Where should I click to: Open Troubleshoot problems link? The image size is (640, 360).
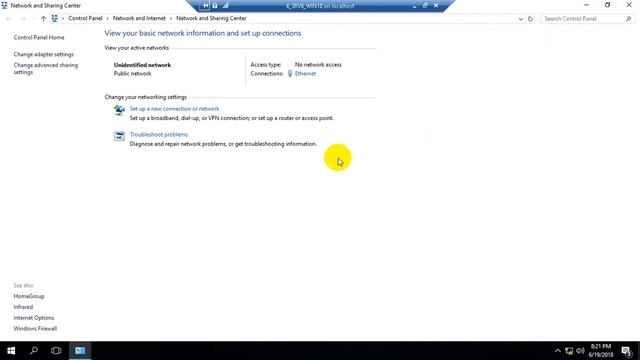pos(159,134)
